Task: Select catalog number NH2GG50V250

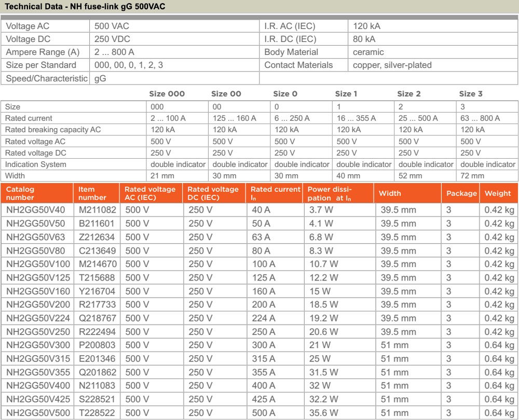Action: point(38,332)
